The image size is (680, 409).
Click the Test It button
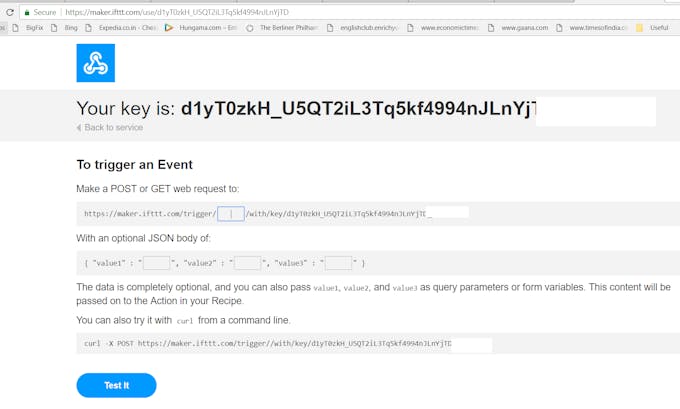(116, 385)
